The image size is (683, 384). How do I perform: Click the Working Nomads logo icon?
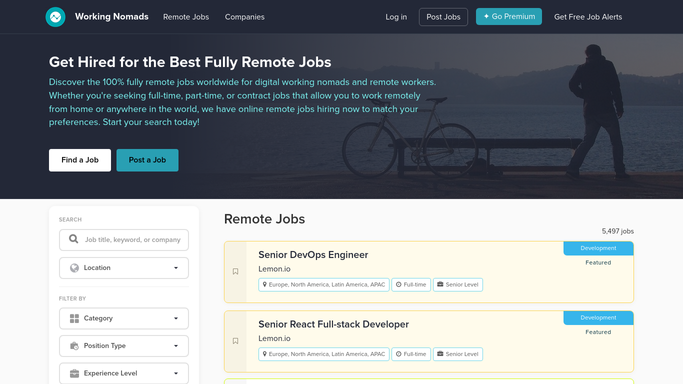(x=55, y=17)
